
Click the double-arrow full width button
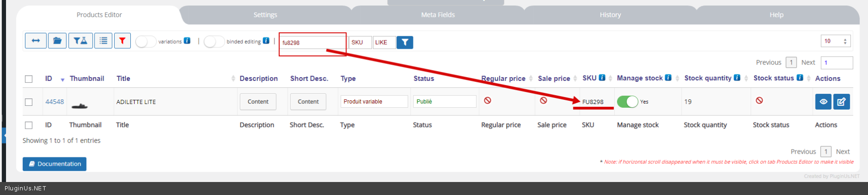coord(35,41)
